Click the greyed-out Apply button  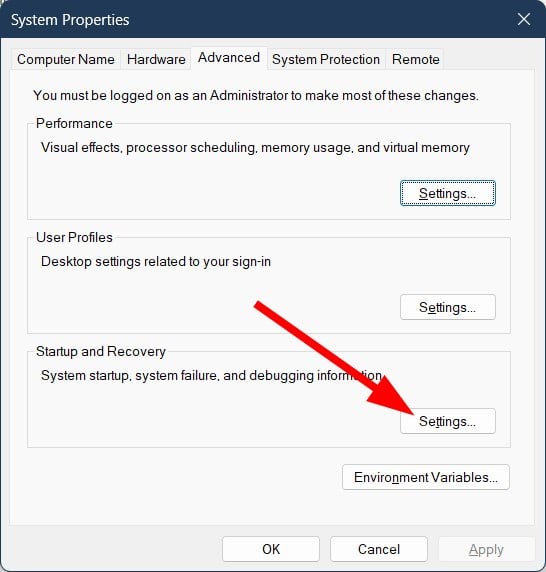coord(486,549)
